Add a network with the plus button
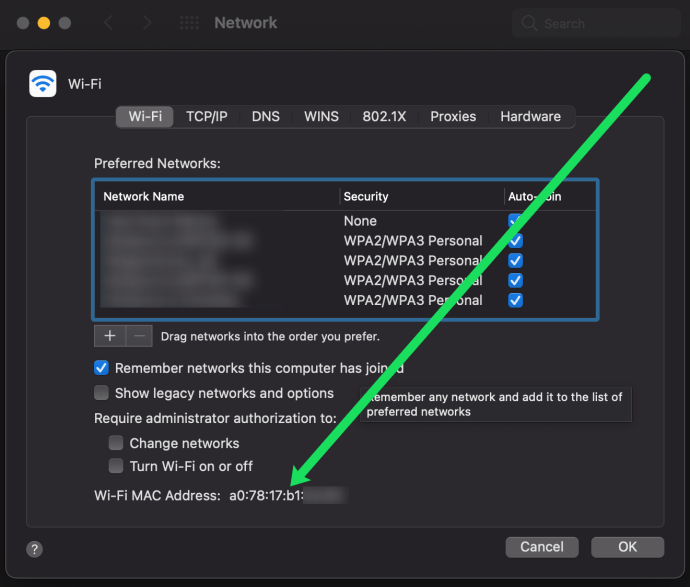The width and height of the screenshot is (690, 587). click(110, 336)
